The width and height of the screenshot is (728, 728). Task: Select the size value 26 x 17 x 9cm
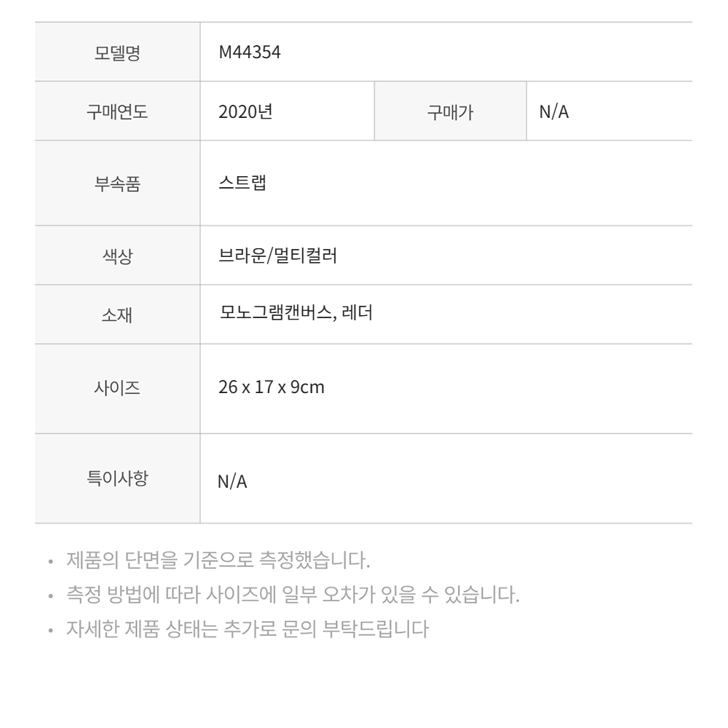(271, 387)
